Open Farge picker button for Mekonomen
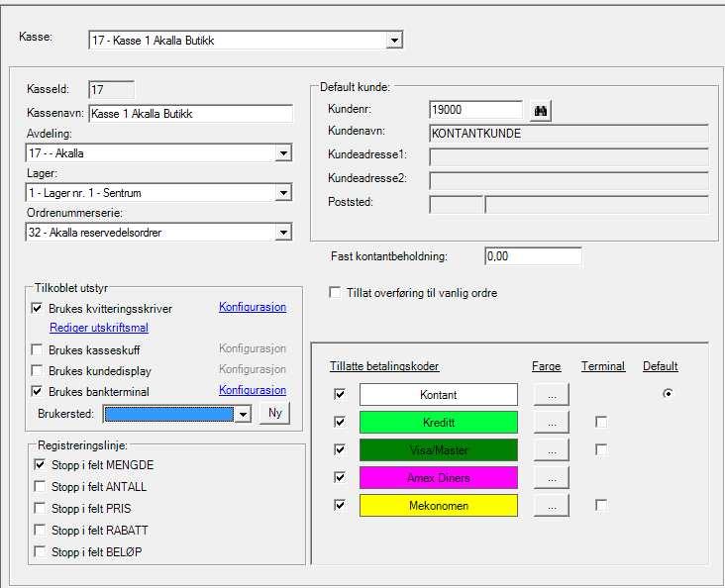 coord(551,506)
